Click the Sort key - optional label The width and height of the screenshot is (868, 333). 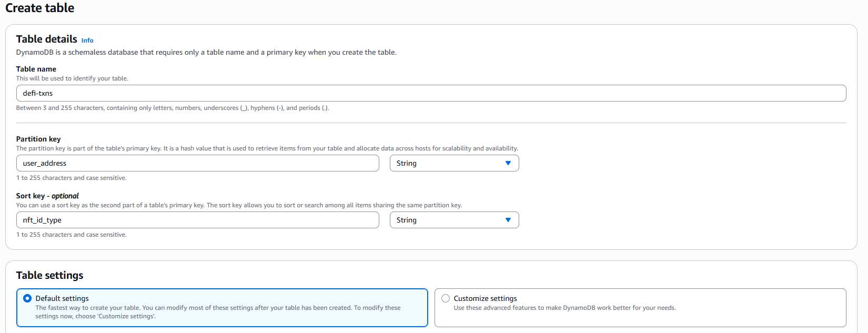[47, 196]
